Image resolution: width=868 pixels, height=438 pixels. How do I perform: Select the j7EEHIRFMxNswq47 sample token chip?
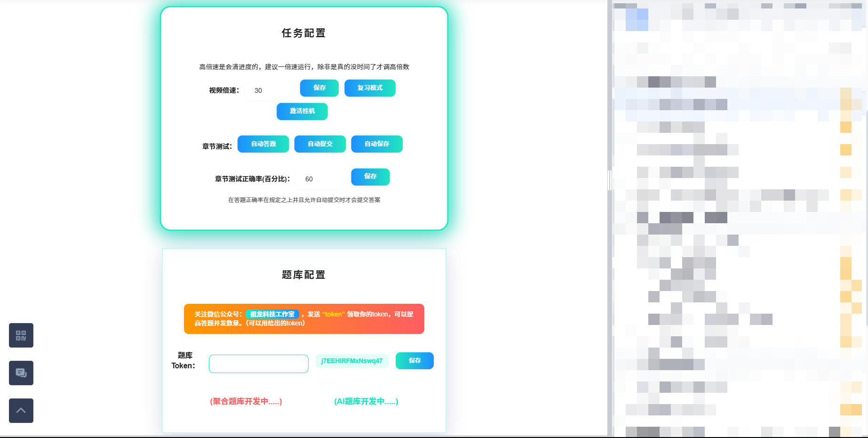(352, 361)
